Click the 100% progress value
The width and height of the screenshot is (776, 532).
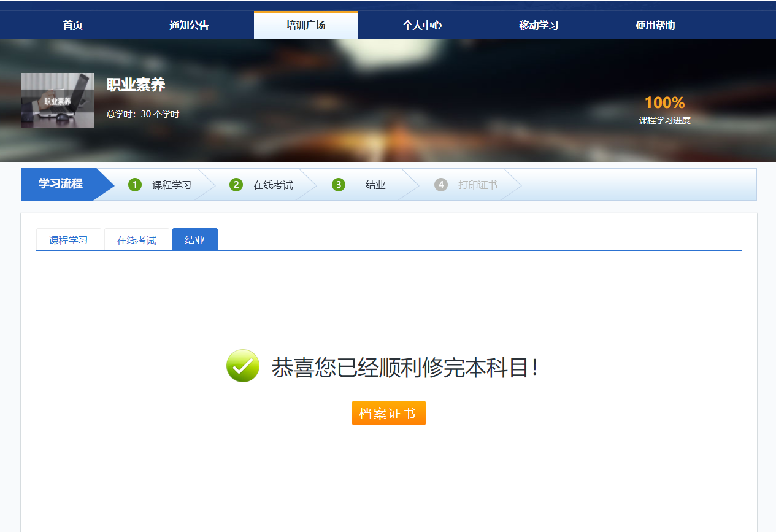[x=664, y=102]
